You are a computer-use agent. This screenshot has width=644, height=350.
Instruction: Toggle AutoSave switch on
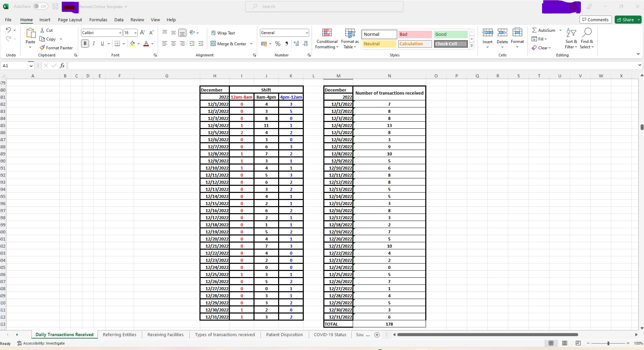click(41, 6)
